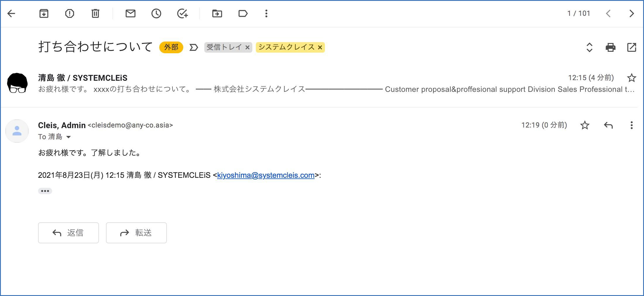Click the Cleis Admin profile avatar

(x=17, y=131)
